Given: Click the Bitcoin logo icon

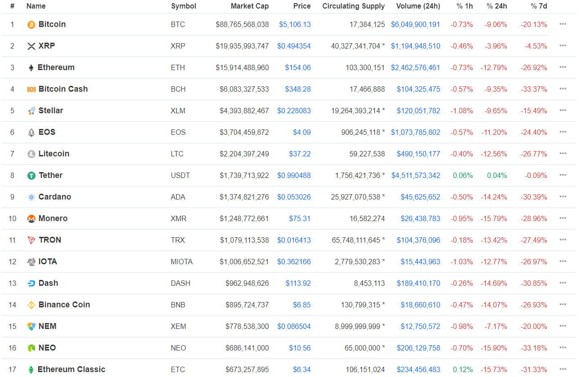Looking at the screenshot, I should (31, 24).
